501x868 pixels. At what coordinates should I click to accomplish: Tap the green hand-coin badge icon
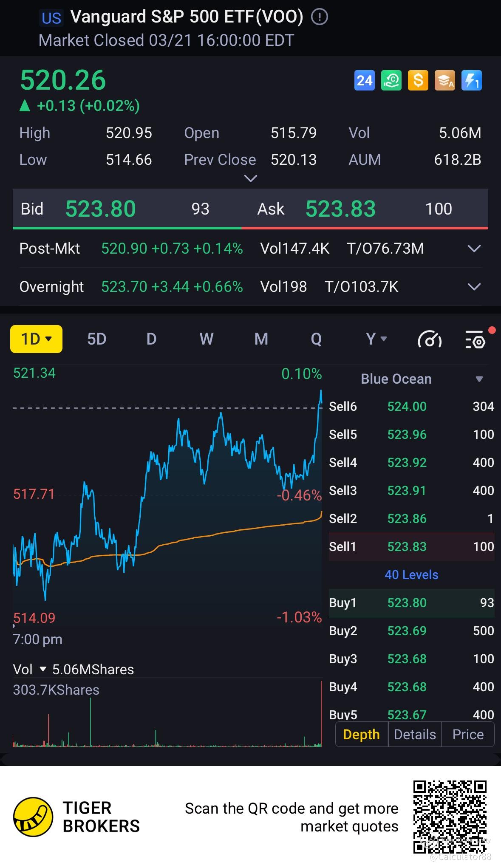tap(391, 80)
